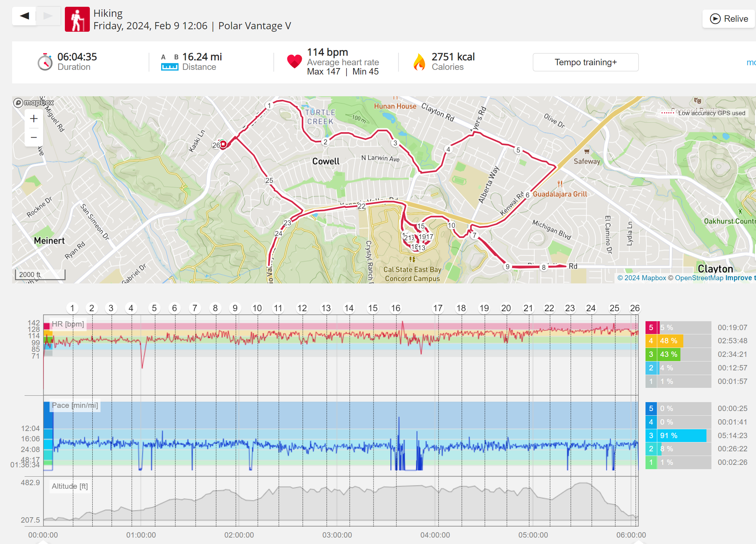Select lap marker 16 above the graph

(x=396, y=308)
